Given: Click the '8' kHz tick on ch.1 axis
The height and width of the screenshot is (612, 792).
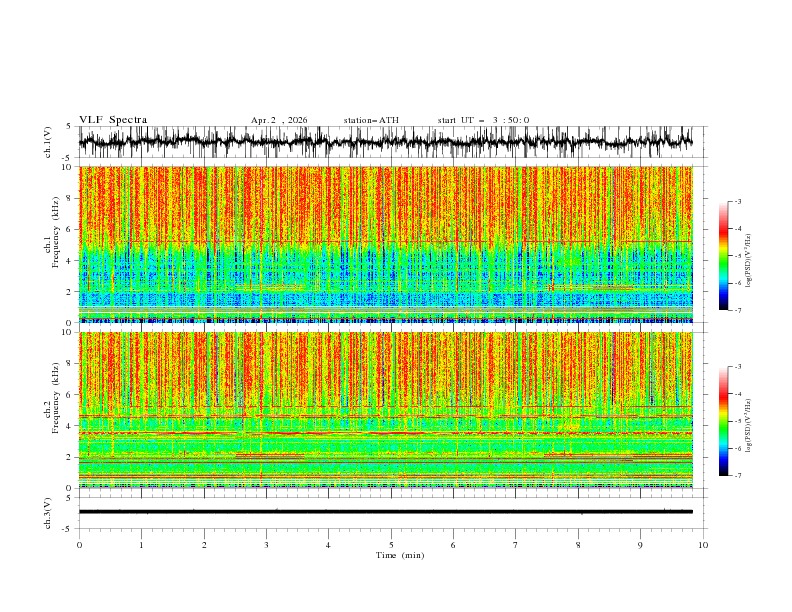Looking at the screenshot, I should 70,198.
